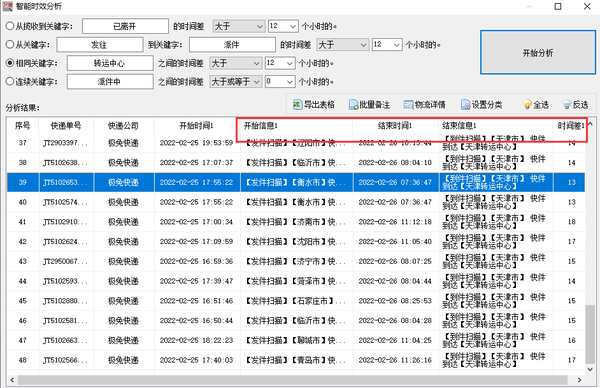Click the 发往 keyword field
600x388 pixels.
tap(100, 44)
